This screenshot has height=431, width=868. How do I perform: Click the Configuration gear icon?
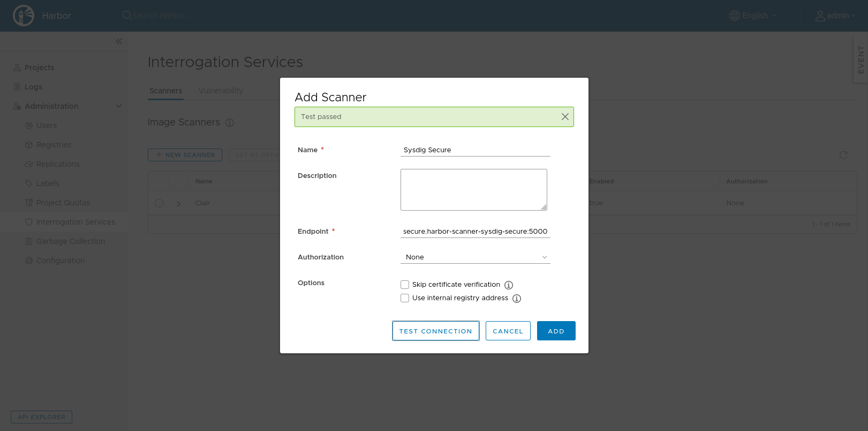tap(29, 261)
